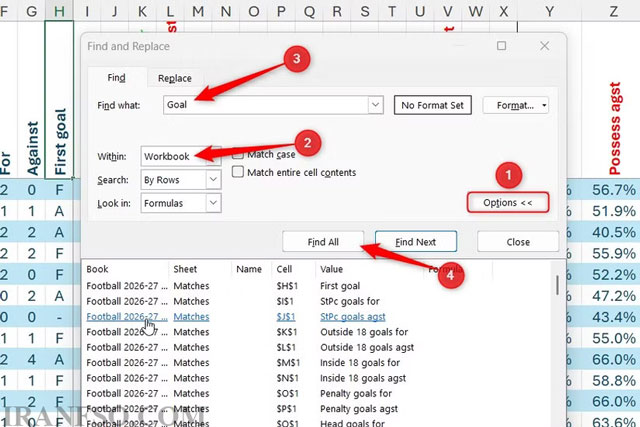Screen dimensions: 640x427
Task: Select result 'StPc goals for'
Action: [x=316, y=301]
